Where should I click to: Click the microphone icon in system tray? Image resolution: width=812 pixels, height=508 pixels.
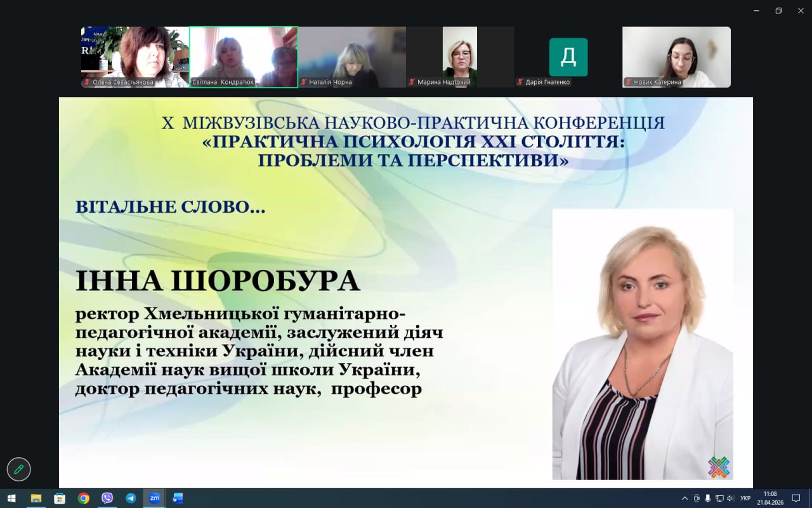click(x=708, y=498)
